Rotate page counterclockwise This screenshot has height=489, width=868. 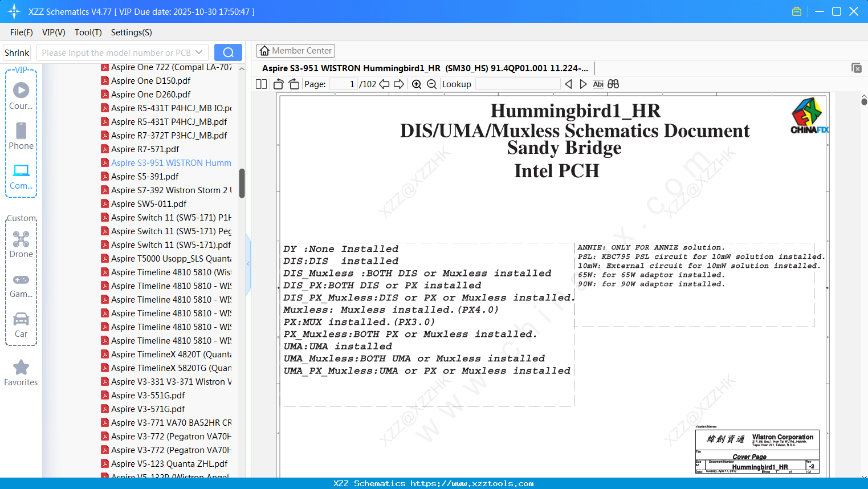278,84
